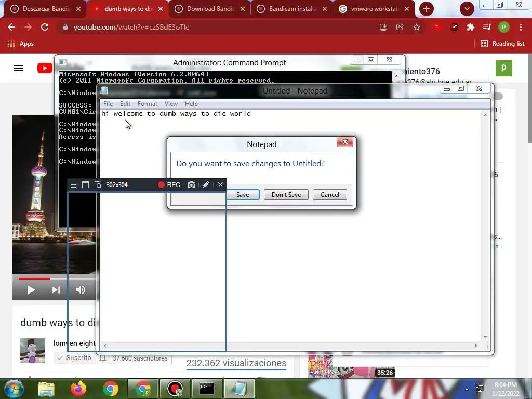Open Bandicam from the taskbar

coord(175,389)
